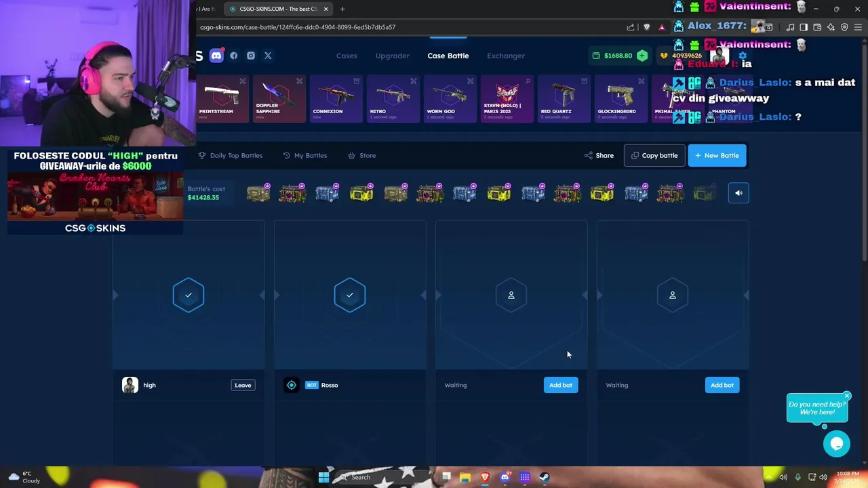The image size is (868, 488).
Task: Copy this battle with Copy battle
Action: 654,155
